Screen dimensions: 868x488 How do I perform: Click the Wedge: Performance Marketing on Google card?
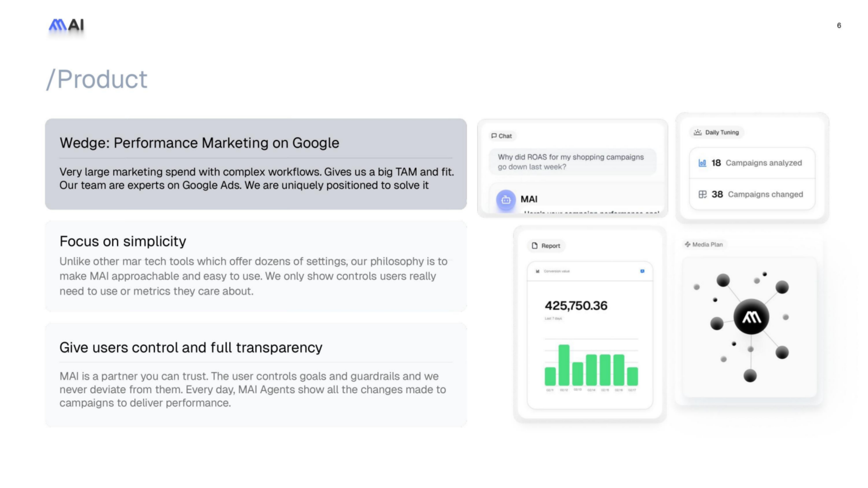coord(256,164)
